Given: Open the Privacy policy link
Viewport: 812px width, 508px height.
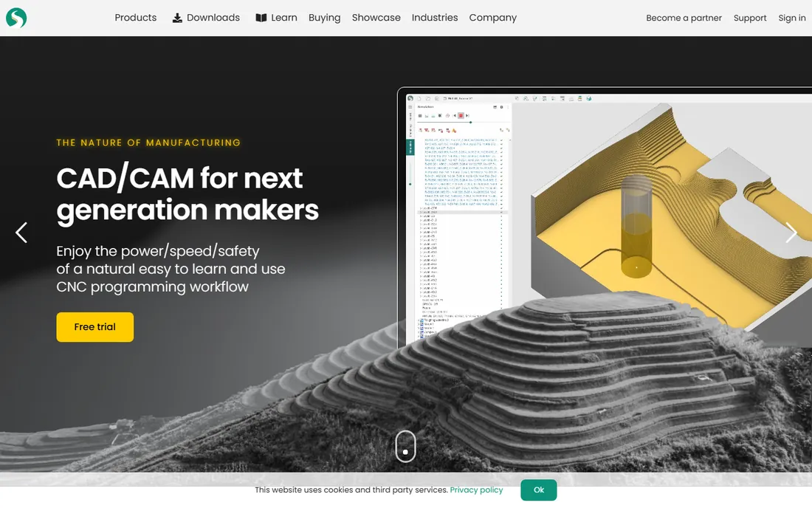Looking at the screenshot, I should pyautogui.click(x=476, y=490).
